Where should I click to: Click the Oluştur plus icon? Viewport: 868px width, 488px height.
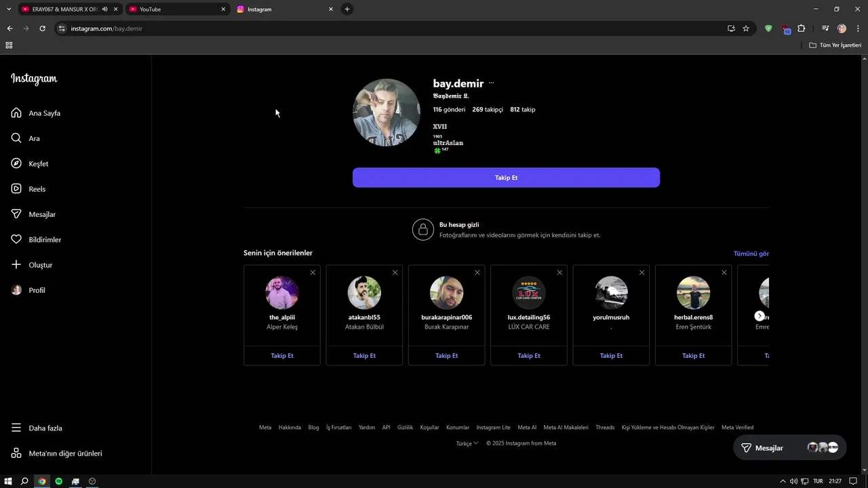point(16,264)
